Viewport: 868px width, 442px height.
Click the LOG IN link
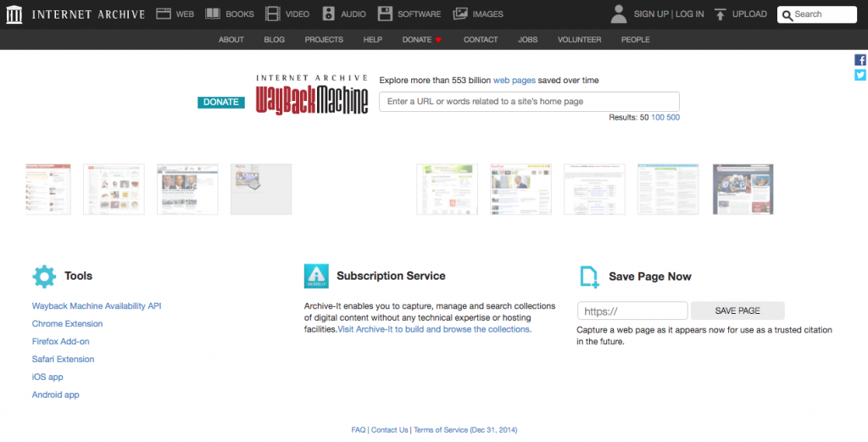pos(689,14)
